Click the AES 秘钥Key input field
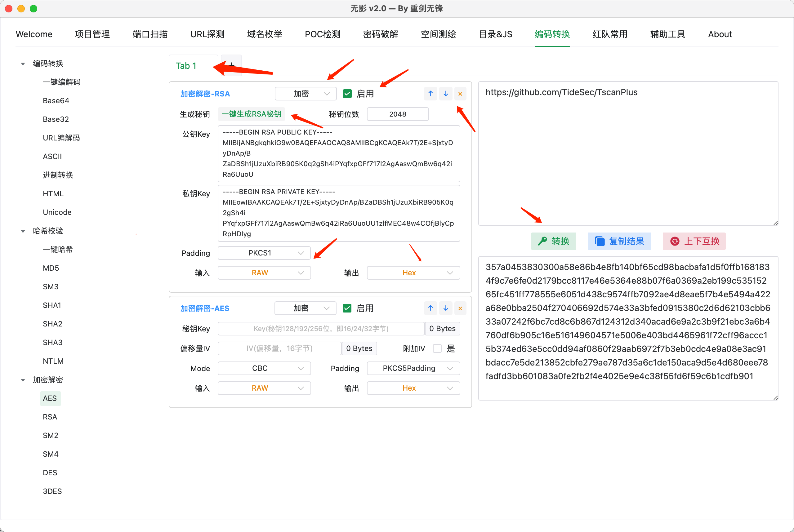Screen dimensions: 794x532 pyautogui.click(x=321, y=328)
